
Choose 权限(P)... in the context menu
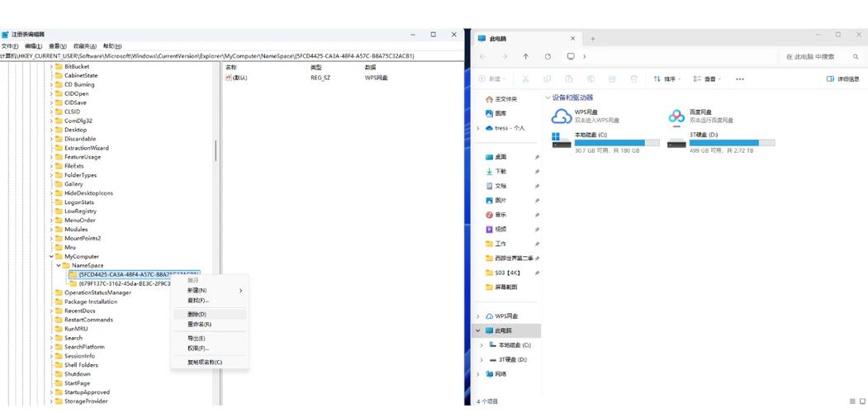click(x=209, y=349)
